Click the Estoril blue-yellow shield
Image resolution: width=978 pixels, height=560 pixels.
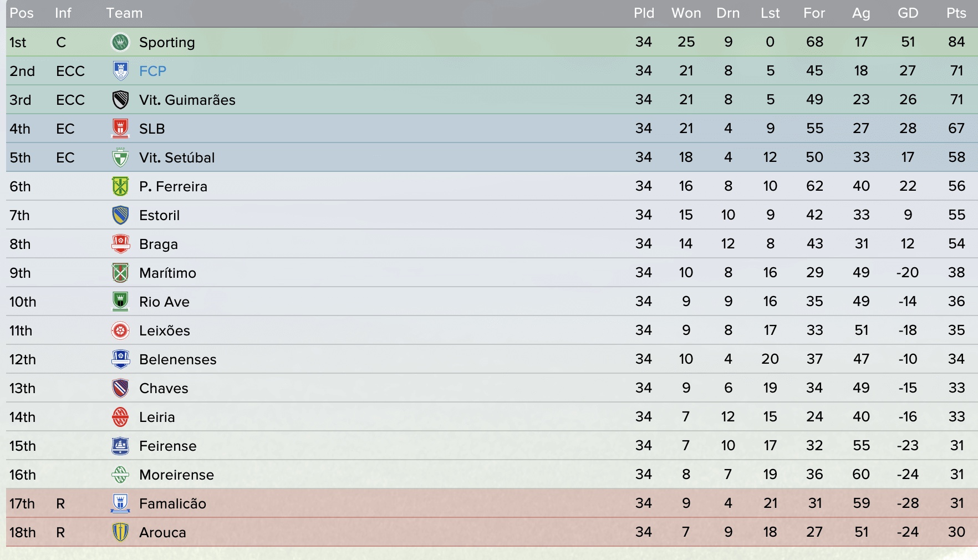coord(120,215)
